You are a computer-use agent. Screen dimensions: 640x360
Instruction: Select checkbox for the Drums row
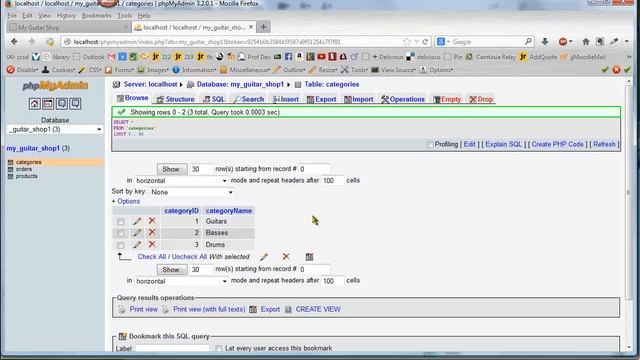(x=120, y=245)
